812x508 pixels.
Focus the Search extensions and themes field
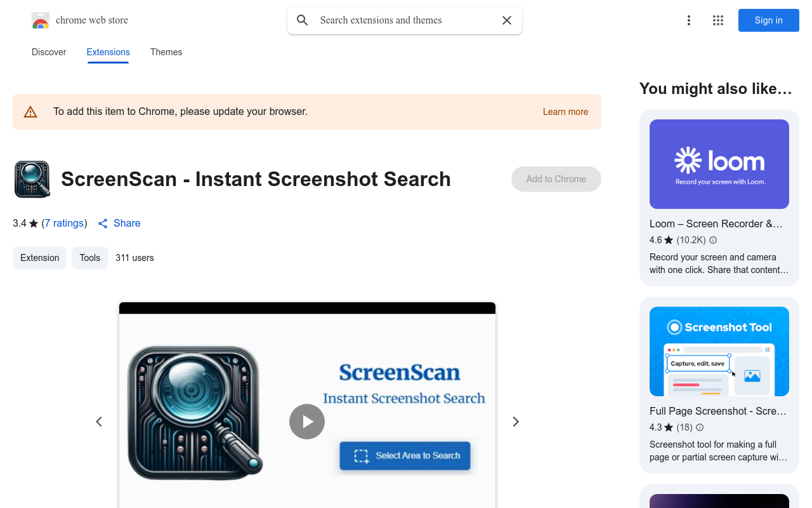[405, 20]
